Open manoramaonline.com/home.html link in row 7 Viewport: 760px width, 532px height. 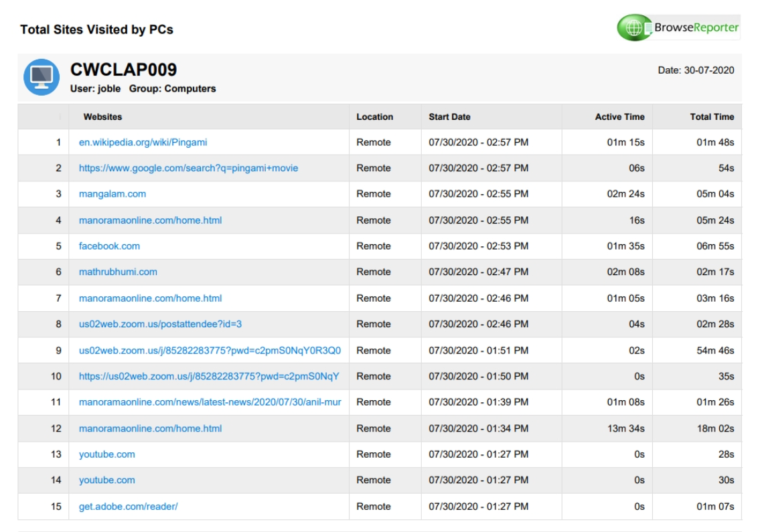coord(150,298)
